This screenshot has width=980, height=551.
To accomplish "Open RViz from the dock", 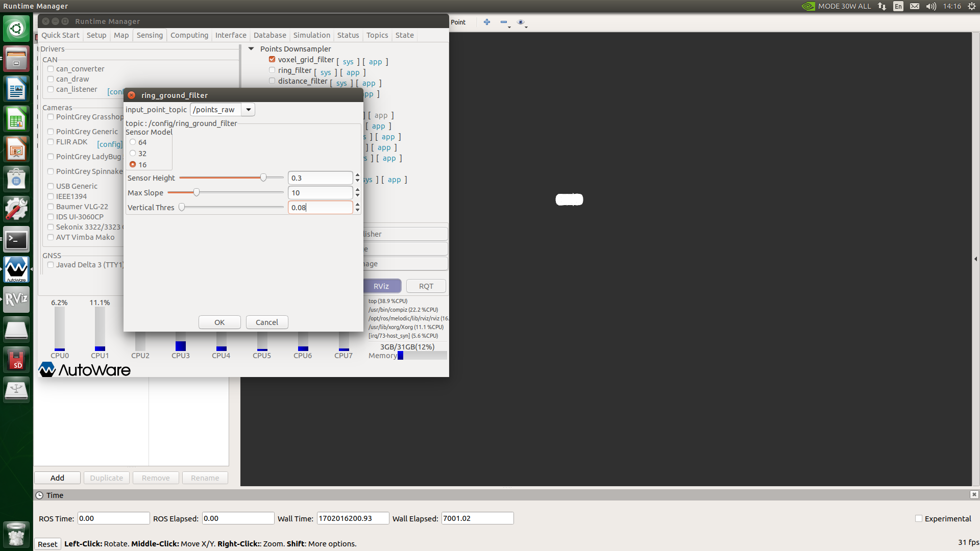I will pos(16,299).
